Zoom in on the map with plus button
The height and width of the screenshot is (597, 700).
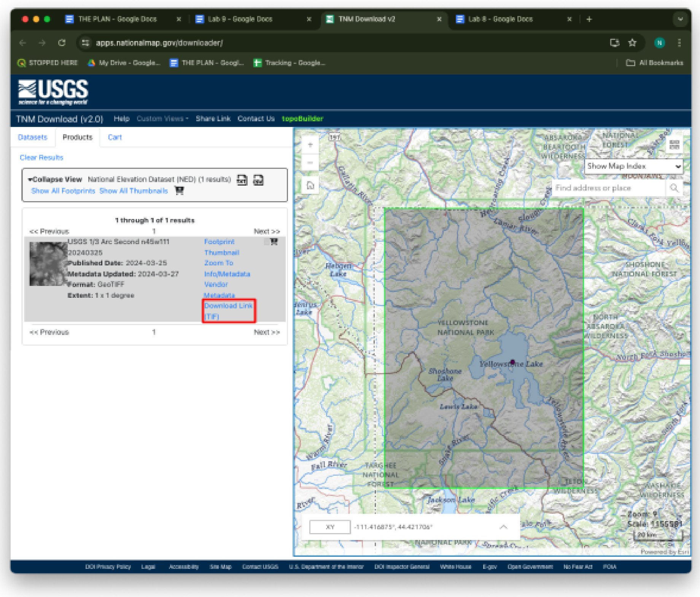point(310,145)
